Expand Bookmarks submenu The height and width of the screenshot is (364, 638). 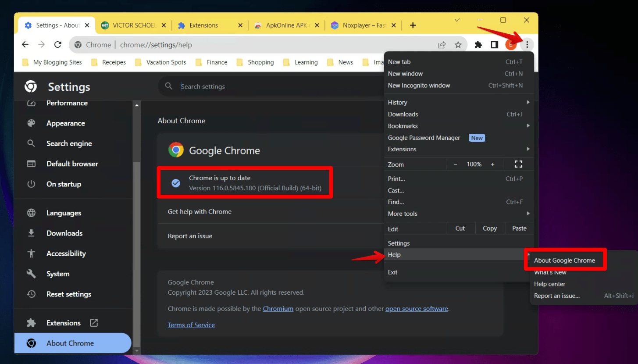[x=459, y=126]
